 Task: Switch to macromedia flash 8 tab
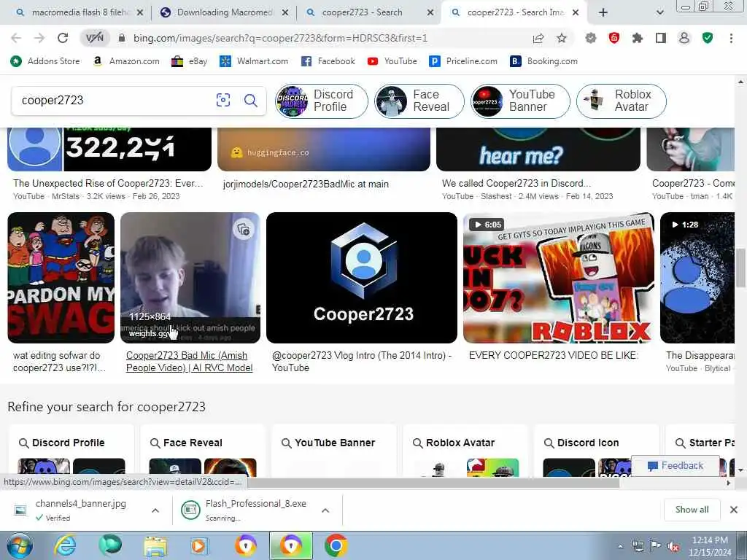(x=79, y=12)
